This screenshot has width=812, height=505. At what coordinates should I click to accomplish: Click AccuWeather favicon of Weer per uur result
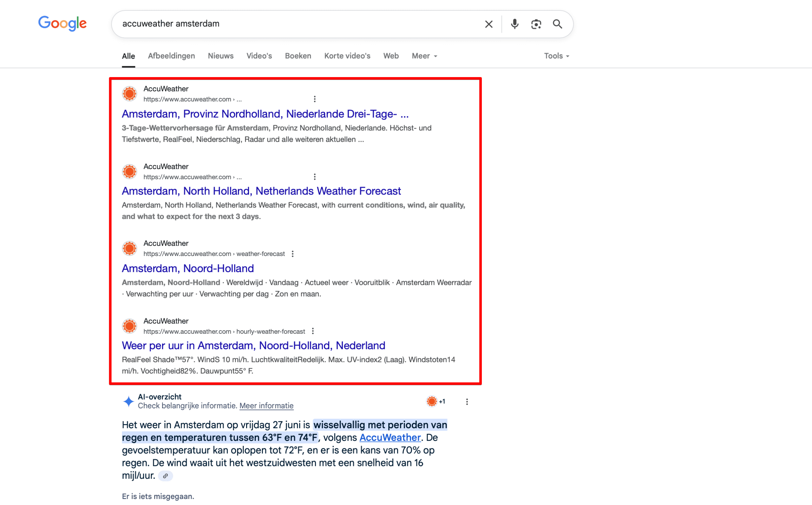click(129, 326)
